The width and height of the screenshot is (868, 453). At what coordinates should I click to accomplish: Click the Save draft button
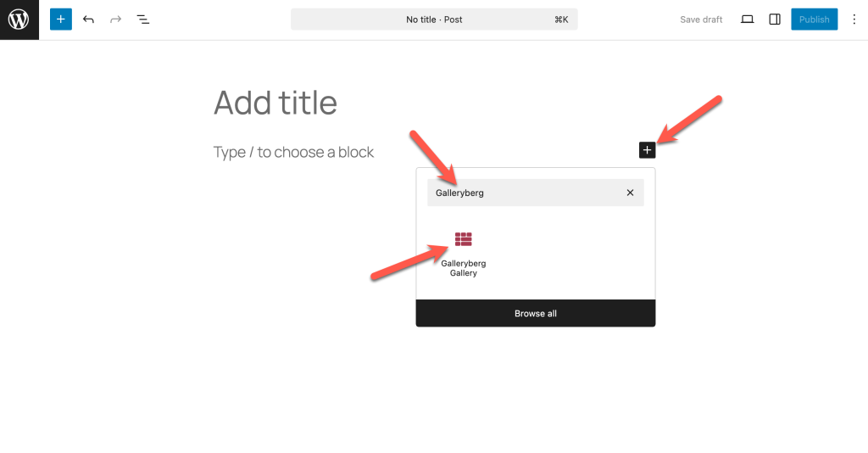[701, 20]
